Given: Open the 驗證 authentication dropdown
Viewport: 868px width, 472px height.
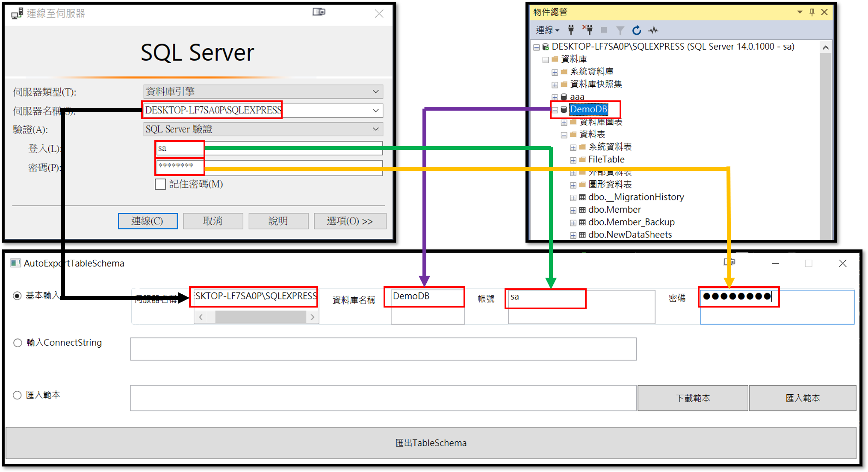Looking at the screenshot, I should coord(375,129).
